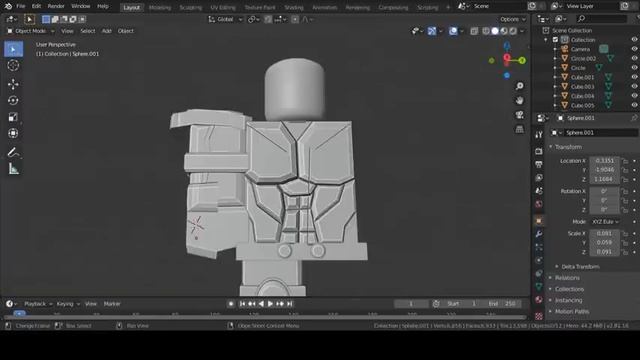Open the Object Mode dropdown
The image size is (640, 360).
(31, 31)
